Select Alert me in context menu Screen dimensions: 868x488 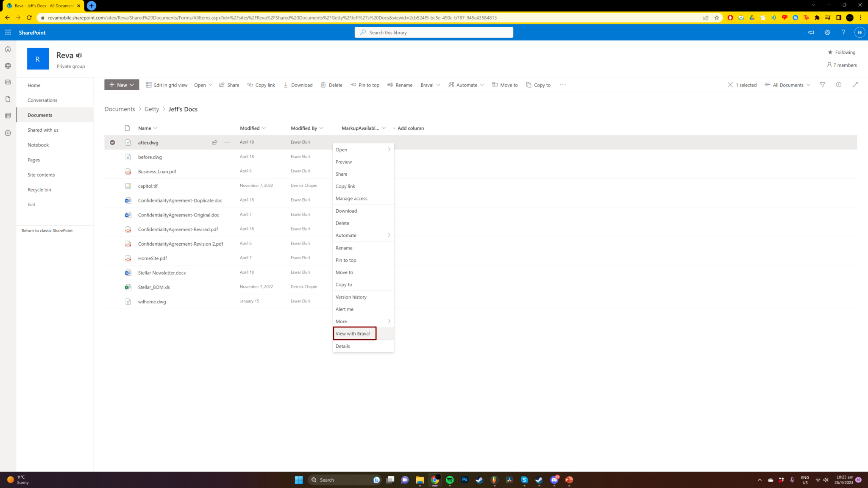point(363,309)
